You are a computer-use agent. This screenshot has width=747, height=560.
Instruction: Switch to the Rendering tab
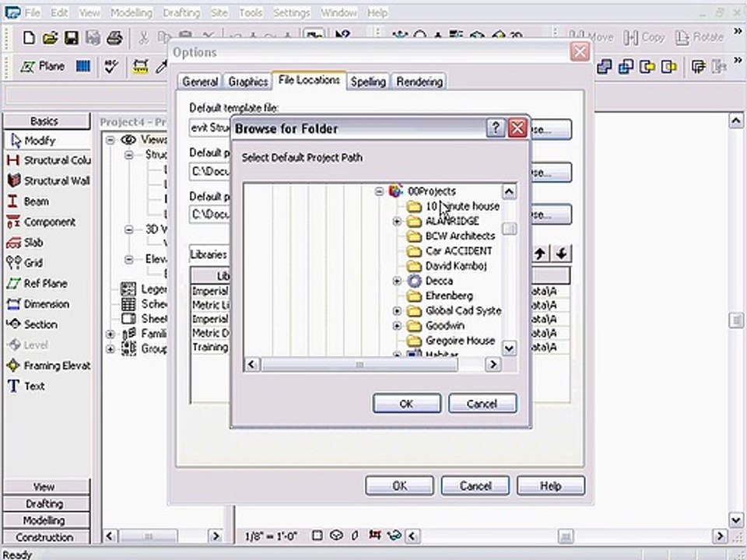(x=419, y=82)
